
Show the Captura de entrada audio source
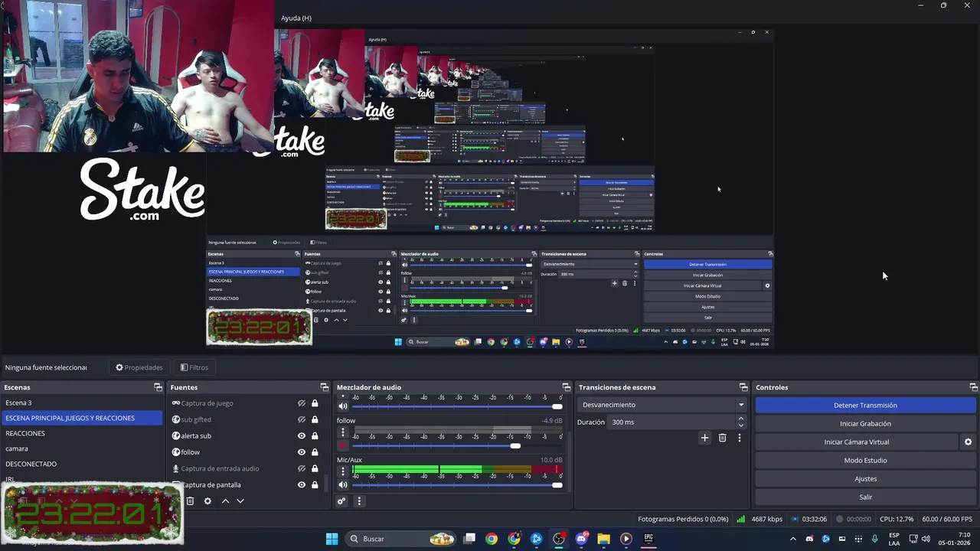(302, 468)
